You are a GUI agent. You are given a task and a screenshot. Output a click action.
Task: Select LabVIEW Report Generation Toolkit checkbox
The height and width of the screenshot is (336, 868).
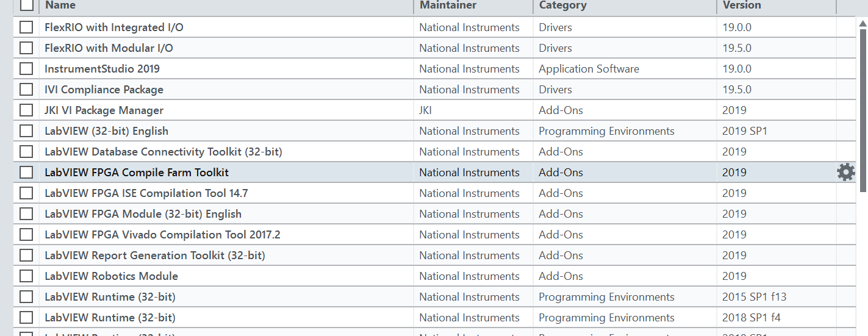tap(26, 256)
